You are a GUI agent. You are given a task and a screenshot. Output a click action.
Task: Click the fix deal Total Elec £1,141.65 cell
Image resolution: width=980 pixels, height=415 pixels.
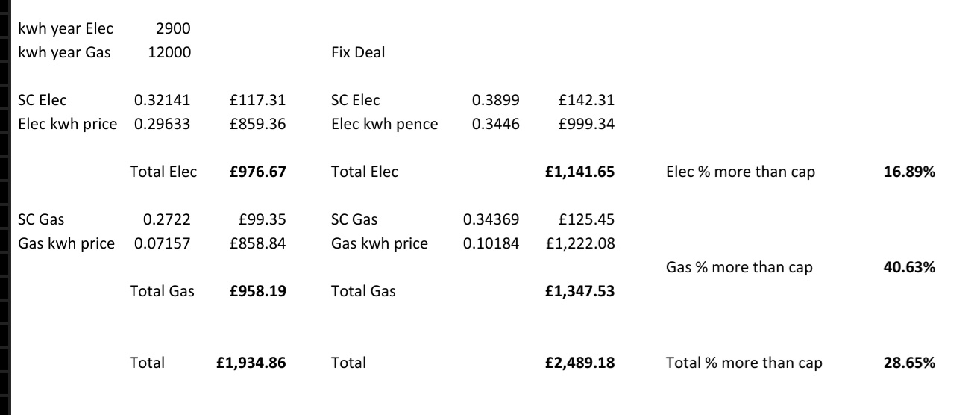580,172
